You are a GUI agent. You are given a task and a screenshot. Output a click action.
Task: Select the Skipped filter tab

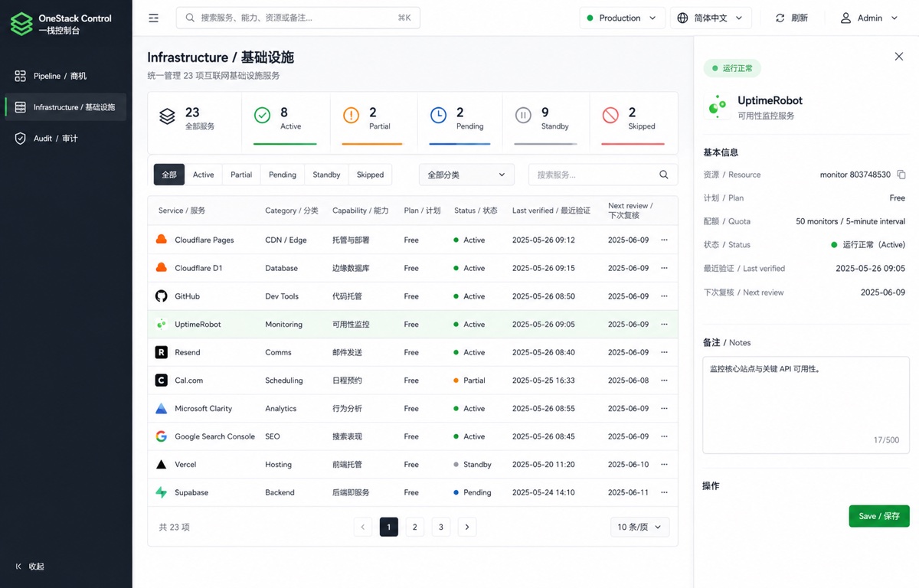370,175
